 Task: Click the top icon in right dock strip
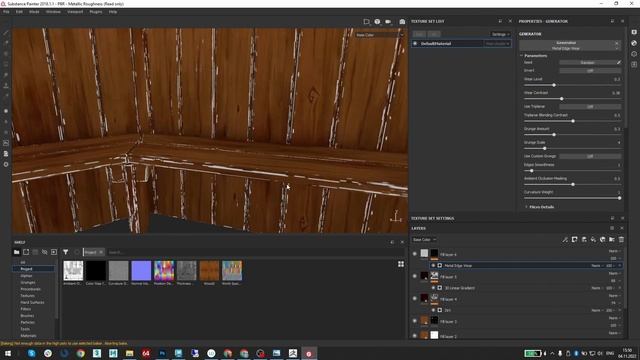[x=634, y=32]
